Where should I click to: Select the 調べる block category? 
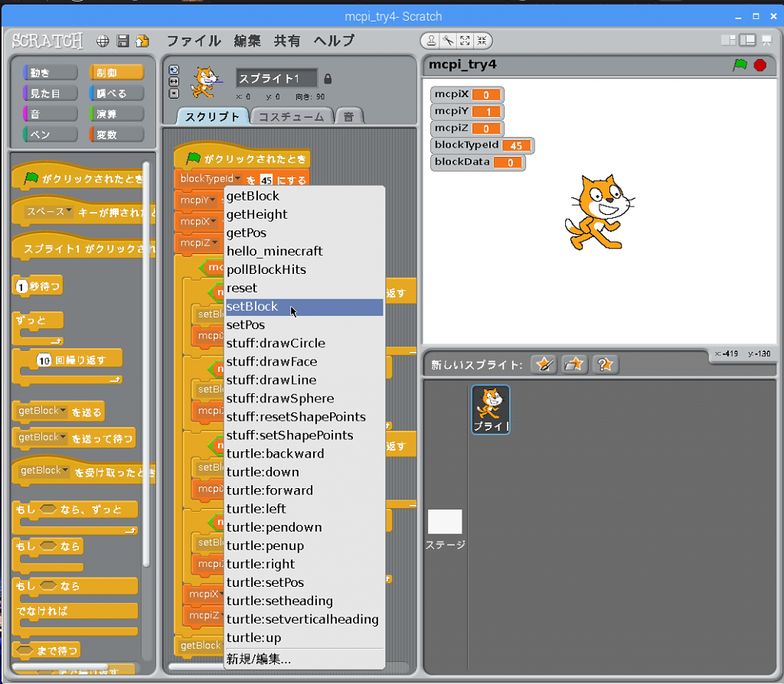pyautogui.click(x=116, y=93)
